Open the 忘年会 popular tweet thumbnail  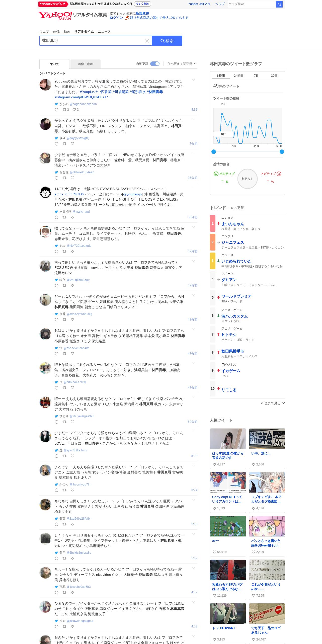click(267, 439)
